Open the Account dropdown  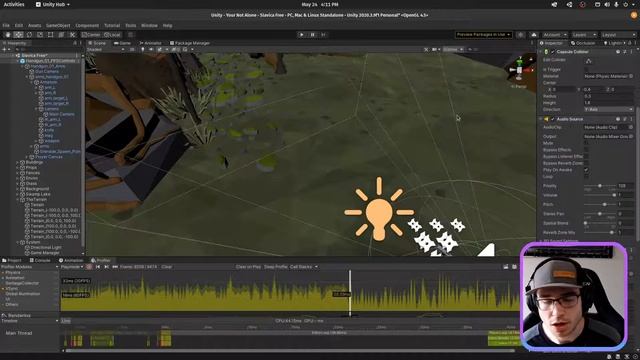(555, 35)
